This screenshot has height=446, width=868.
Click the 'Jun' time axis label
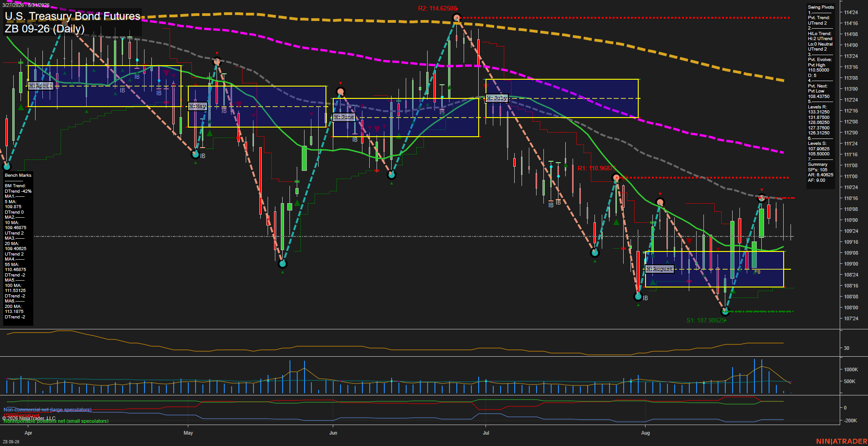(333, 433)
